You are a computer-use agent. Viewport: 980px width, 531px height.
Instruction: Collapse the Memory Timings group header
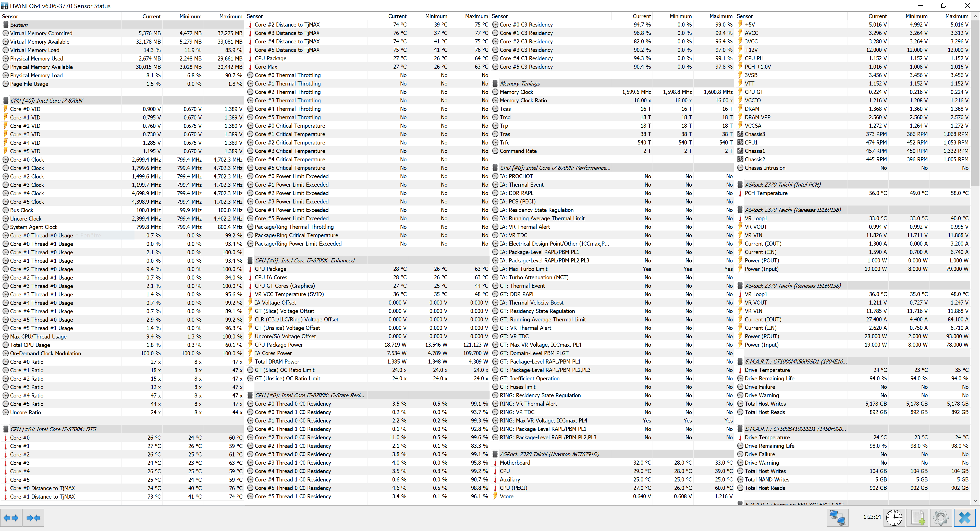pyautogui.click(x=520, y=84)
